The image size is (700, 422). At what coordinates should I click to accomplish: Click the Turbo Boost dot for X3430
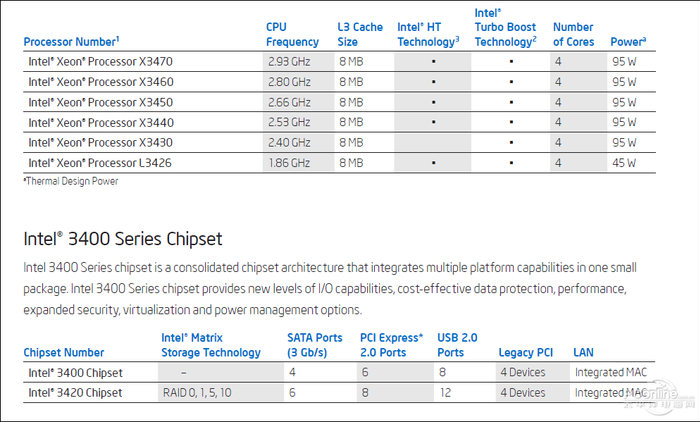pos(511,142)
